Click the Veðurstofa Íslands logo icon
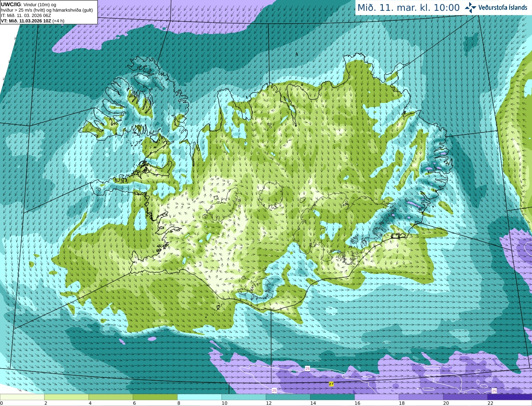 tap(470, 7)
